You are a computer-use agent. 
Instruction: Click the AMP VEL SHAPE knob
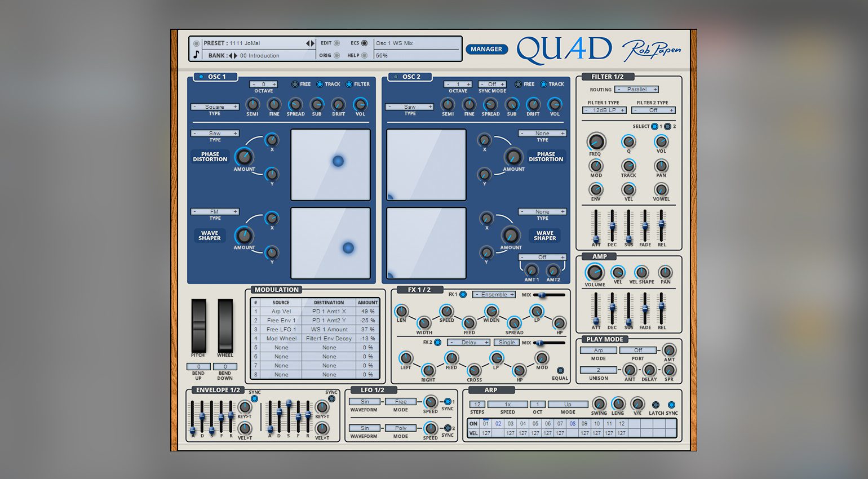pyautogui.click(x=641, y=273)
